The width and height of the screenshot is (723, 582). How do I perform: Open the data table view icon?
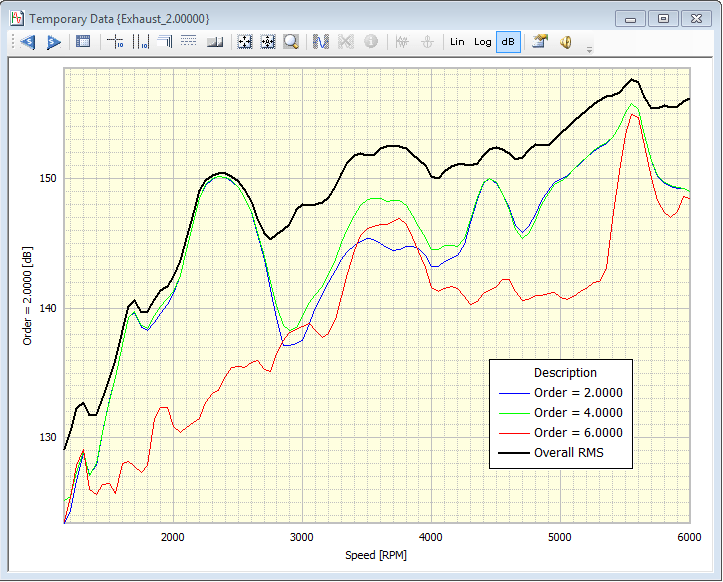pos(83,42)
